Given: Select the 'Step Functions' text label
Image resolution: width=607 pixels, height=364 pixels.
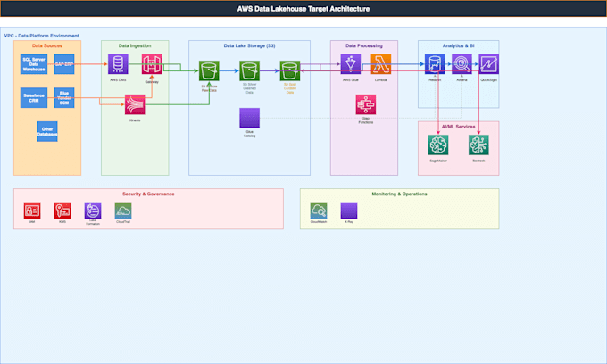Looking at the screenshot, I should pos(366,120).
